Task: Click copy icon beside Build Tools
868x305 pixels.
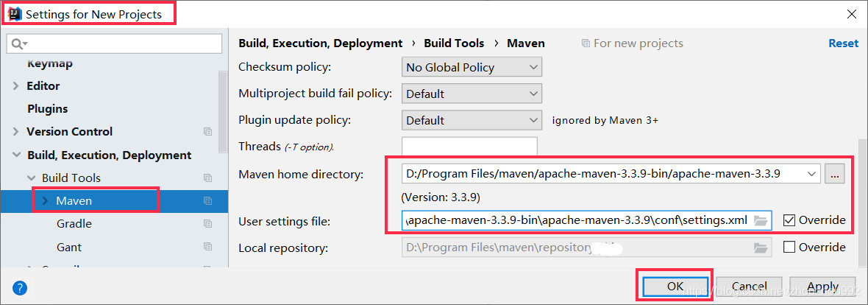Action: (x=207, y=178)
